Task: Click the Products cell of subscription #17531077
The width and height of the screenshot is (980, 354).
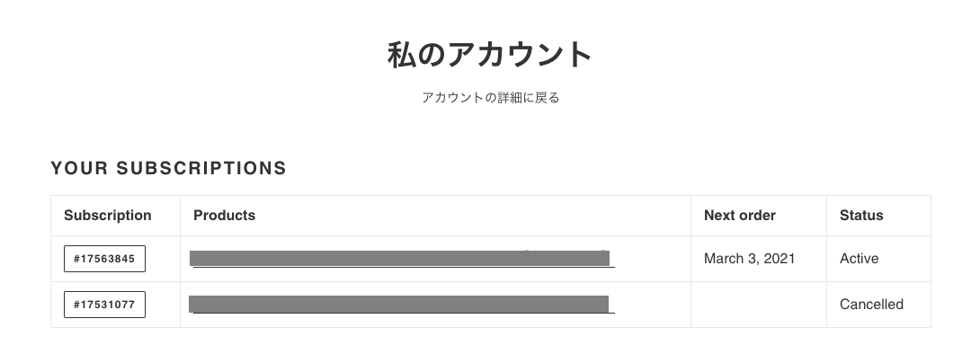Action: [436, 305]
